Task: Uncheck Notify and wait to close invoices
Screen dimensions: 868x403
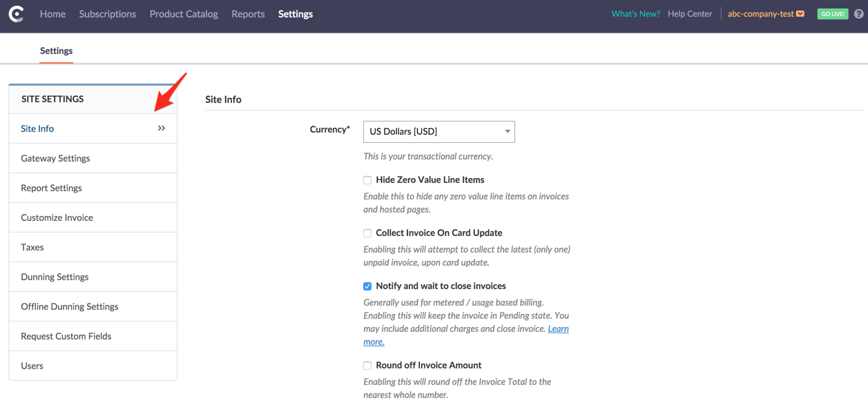Action: tap(367, 286)
